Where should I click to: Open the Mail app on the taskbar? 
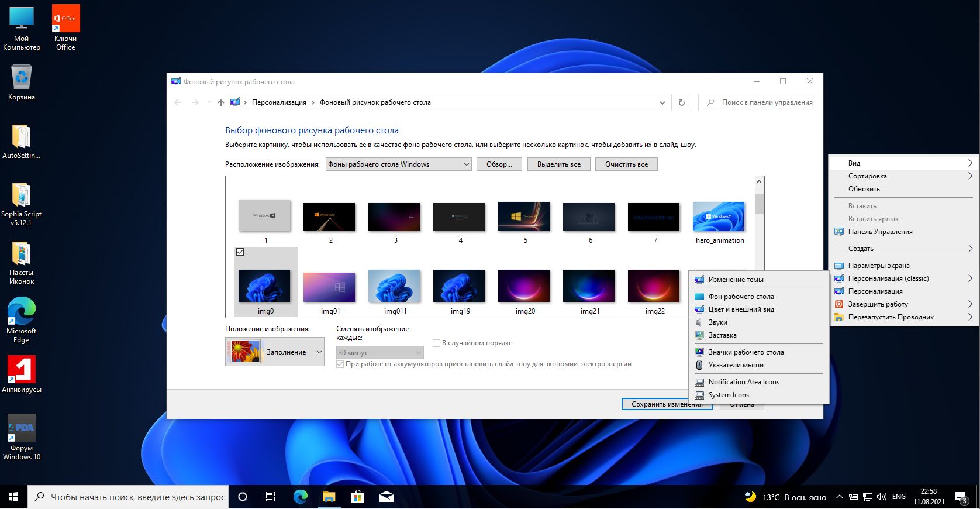[387, 497]
